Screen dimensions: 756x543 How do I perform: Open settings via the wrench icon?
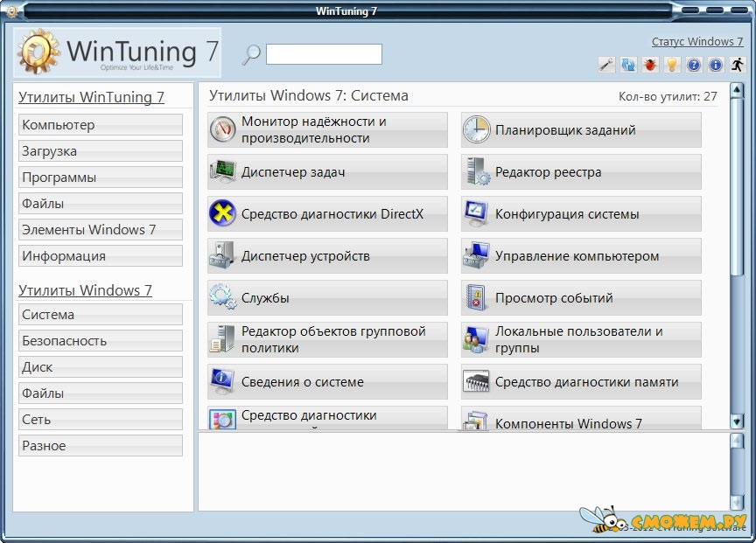tap(606, 65)
